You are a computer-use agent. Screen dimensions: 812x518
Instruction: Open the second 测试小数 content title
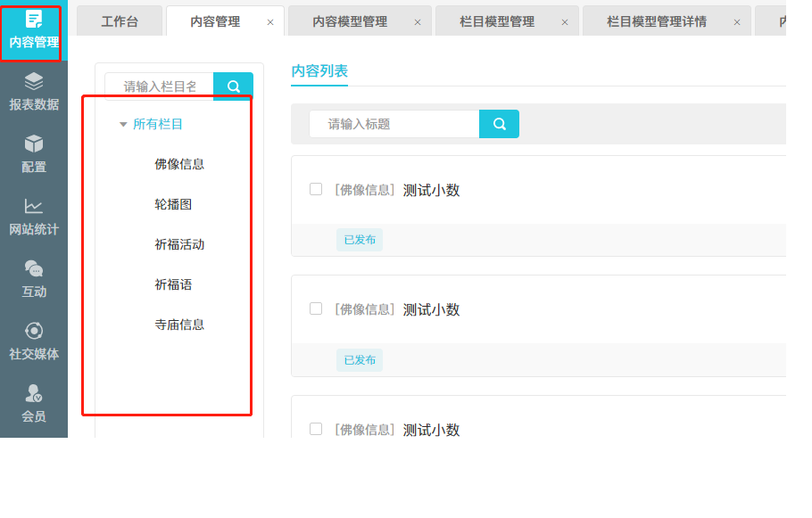click(x=431, y=309)
